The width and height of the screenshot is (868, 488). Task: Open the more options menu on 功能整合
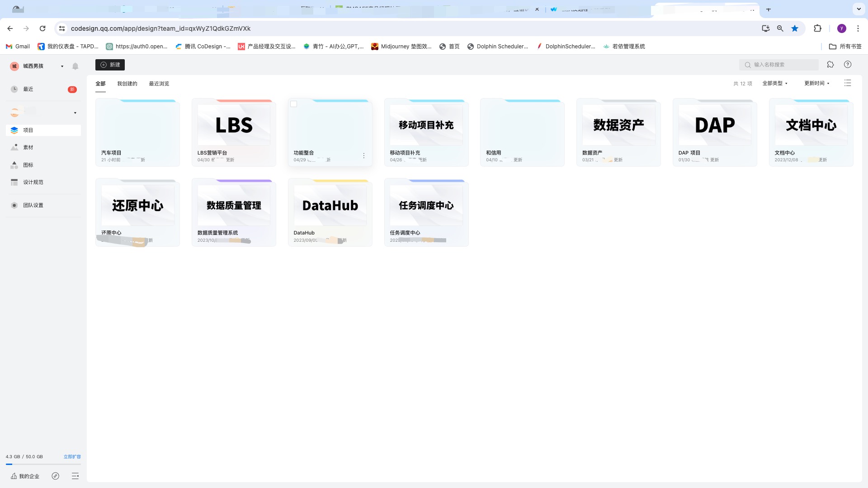(x=364, y=155)
